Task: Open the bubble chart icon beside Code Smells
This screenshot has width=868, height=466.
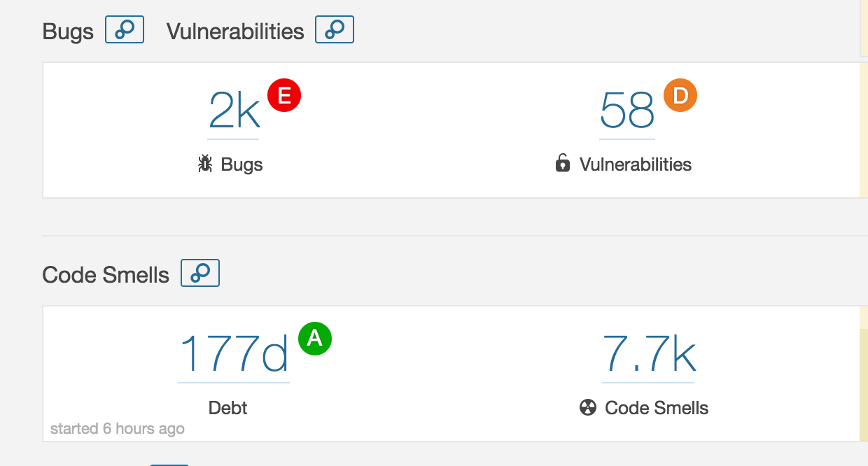Action: click(200, 273)
